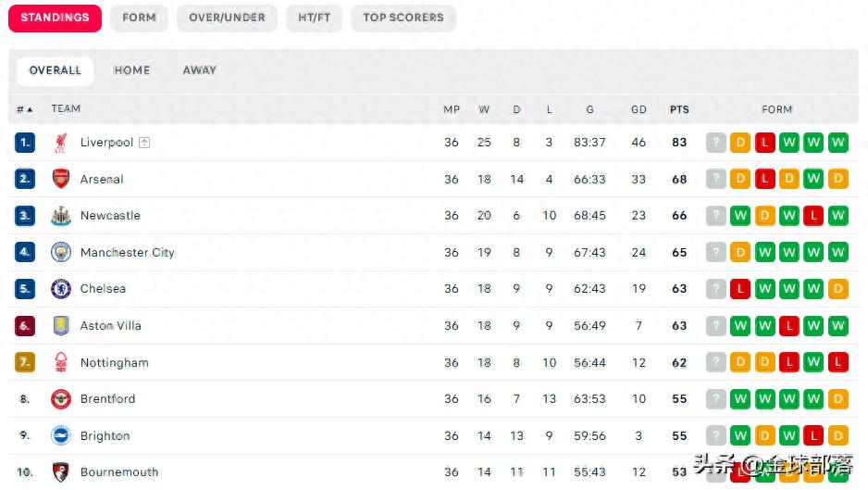Screen dimensions: 868x490
Task: Open the Liverpool club crest icon
Action: coord(61,143)
